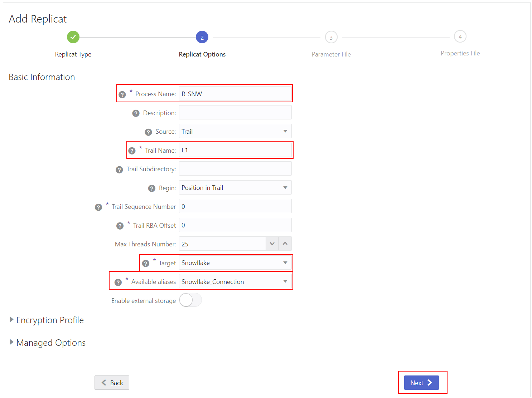Select the Properties File step label
The width and height of the screenshot is (532, 398).
click(x=460, y=53)
